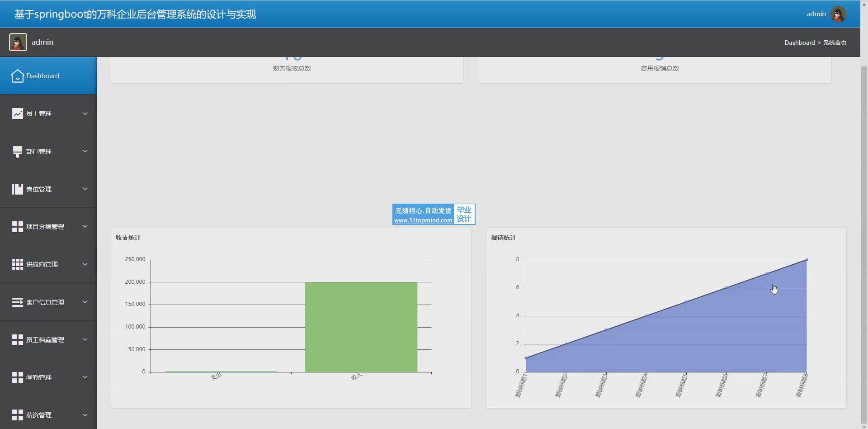Screen dimensions: 868x429
Task: Click the 报销标题4 data point on line chart
Action: pyautogui.click(x=646, y=316)
